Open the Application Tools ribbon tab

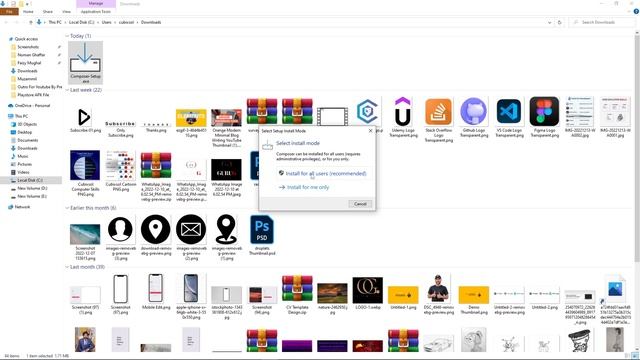[x=96, y=12]
